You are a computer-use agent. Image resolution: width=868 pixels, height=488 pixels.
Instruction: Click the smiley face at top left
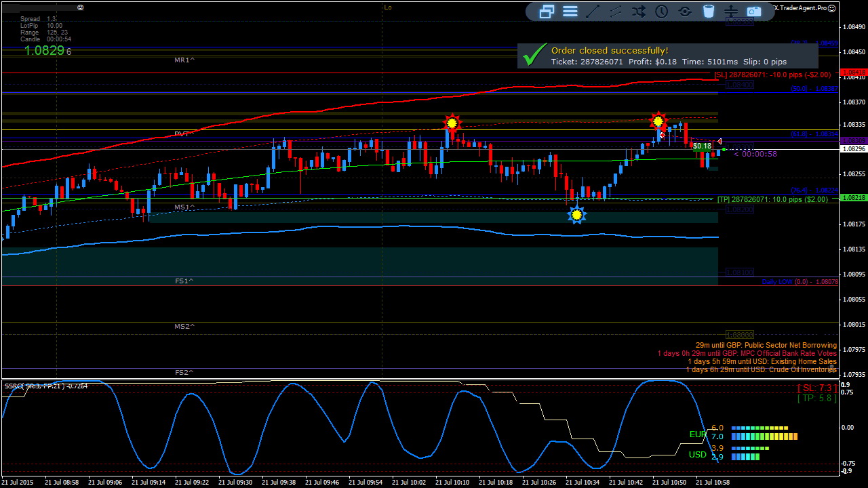coord(81,7)
